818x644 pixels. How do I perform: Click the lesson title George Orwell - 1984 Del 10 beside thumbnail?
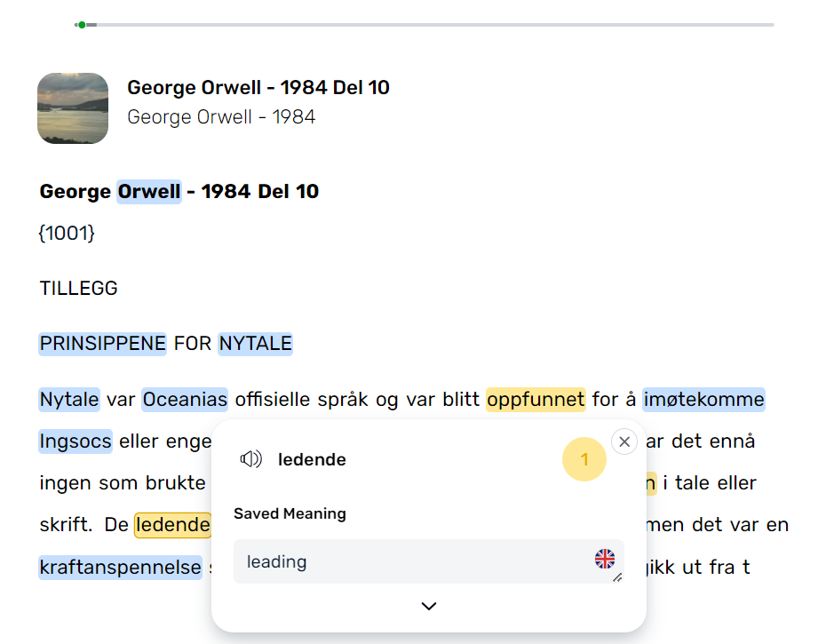258,87
